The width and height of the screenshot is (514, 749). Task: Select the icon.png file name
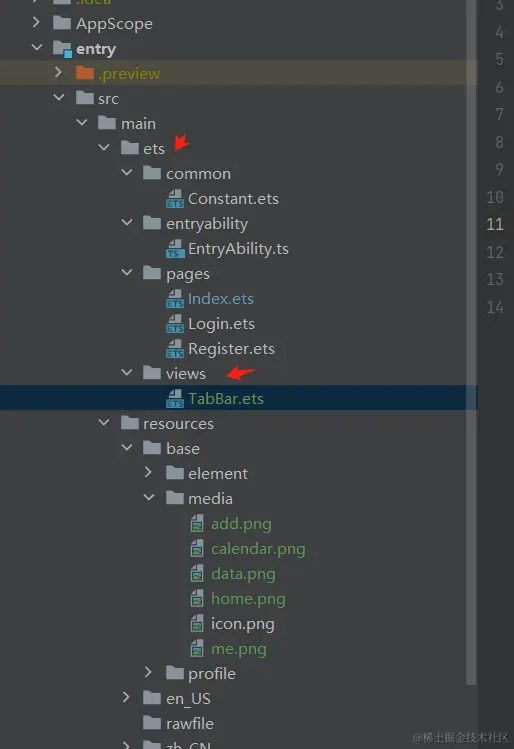(x=243, y=624)
